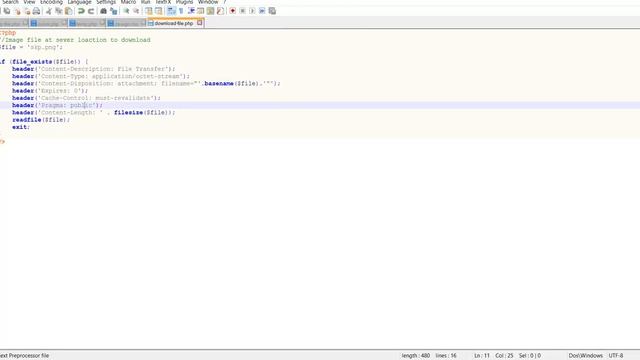Open the Macro menu

128,2
